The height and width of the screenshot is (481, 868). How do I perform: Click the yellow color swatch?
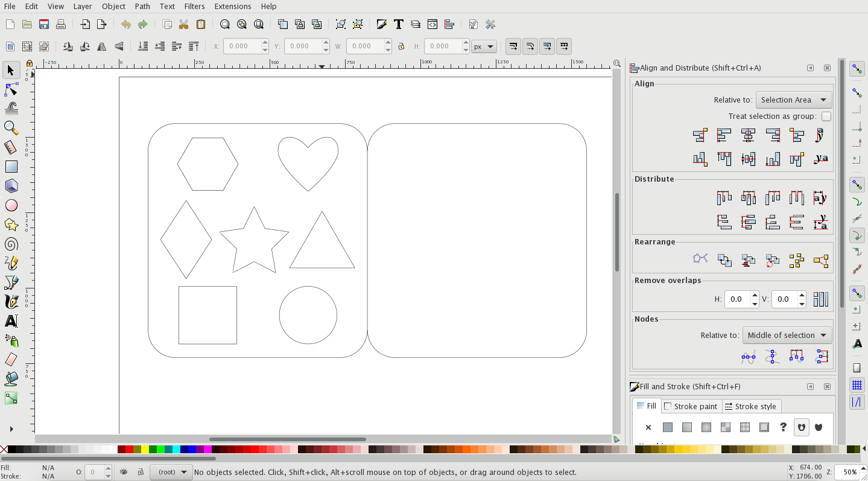[145, 449]
